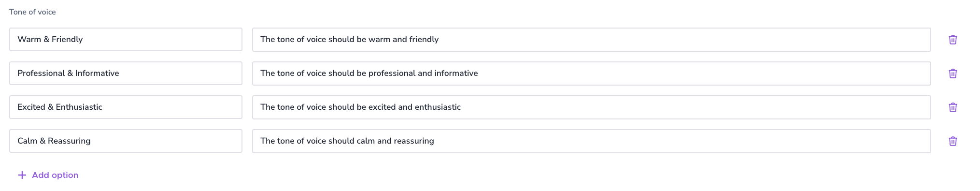Screen dimensions: 980x191
Task: Place cursor after 'should' in calm description
Action: pyautogui.click(x=355, y=141)
